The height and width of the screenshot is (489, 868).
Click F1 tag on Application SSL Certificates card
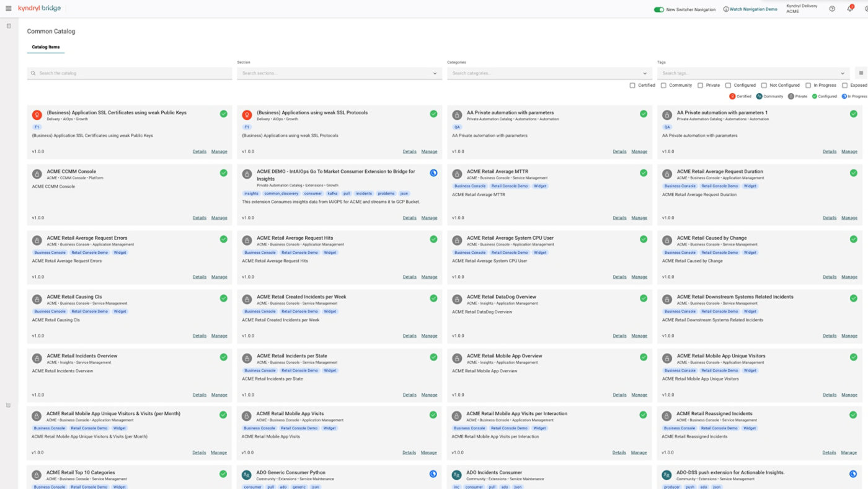(37, 127)
